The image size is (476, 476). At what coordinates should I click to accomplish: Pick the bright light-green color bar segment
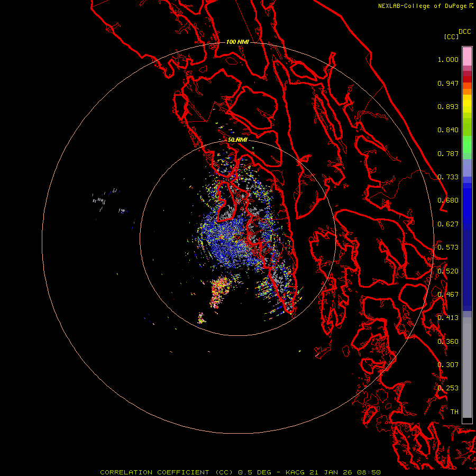click(x=467, y=144)
